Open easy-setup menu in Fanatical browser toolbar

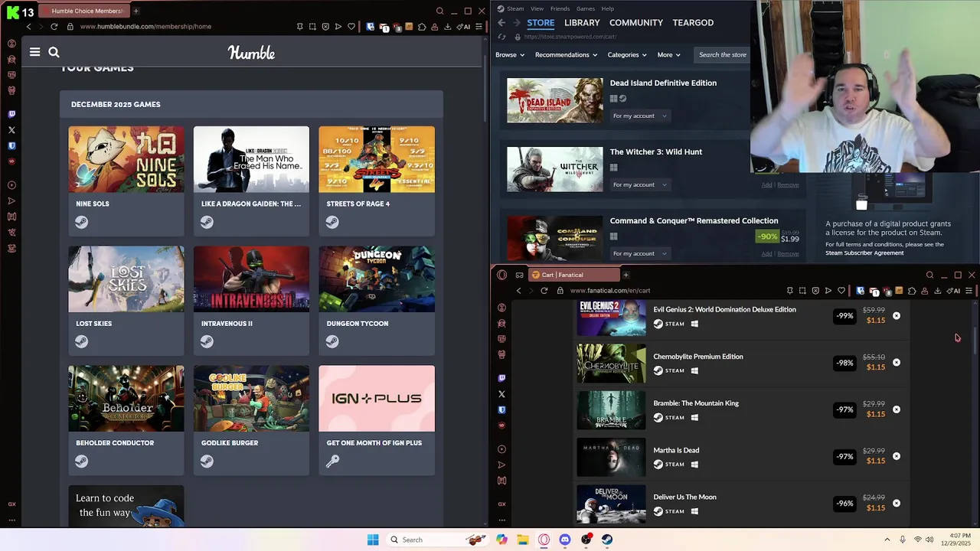[x=969, y=291]
